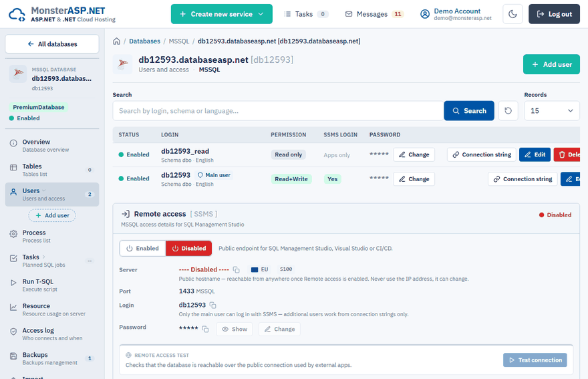The width and height of the screenshot is (588, 379).
Task: Open connection string for db12593 main user
Action: coord(523,179)
